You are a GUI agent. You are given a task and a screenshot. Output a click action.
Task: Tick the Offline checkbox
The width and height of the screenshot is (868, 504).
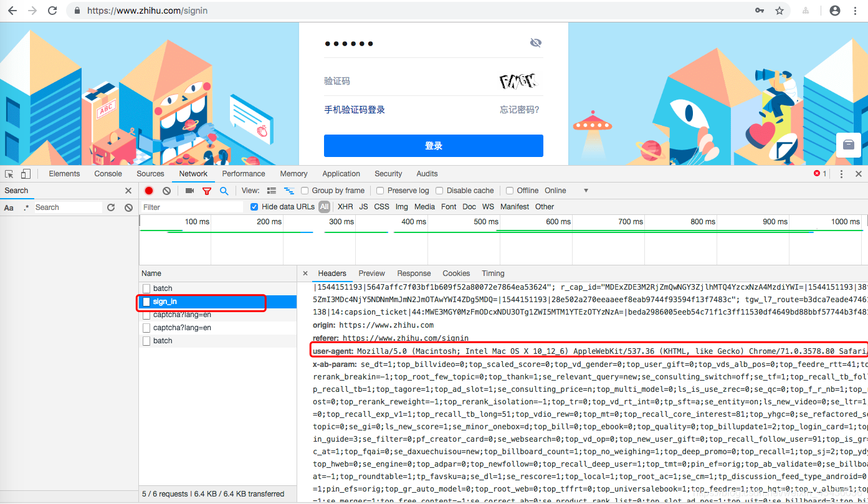click(x=510, y=191)
